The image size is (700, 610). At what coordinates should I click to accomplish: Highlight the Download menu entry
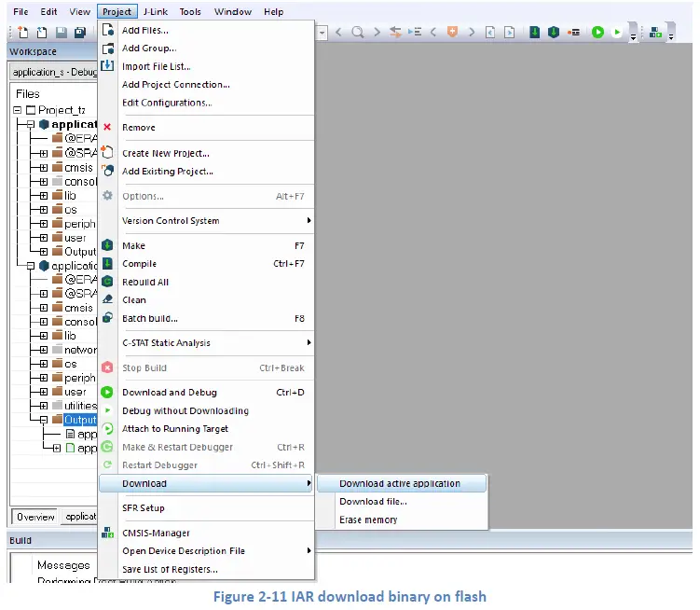click(x=205, y=483)
